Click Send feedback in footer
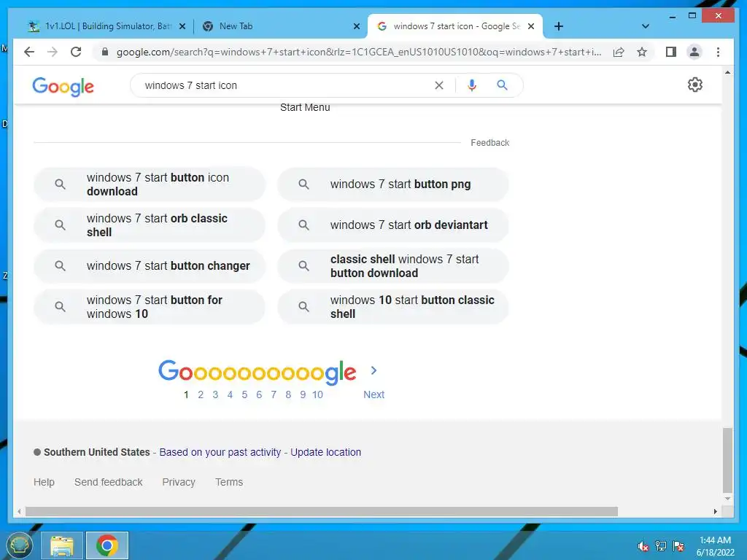 click(x=108, y=483)
